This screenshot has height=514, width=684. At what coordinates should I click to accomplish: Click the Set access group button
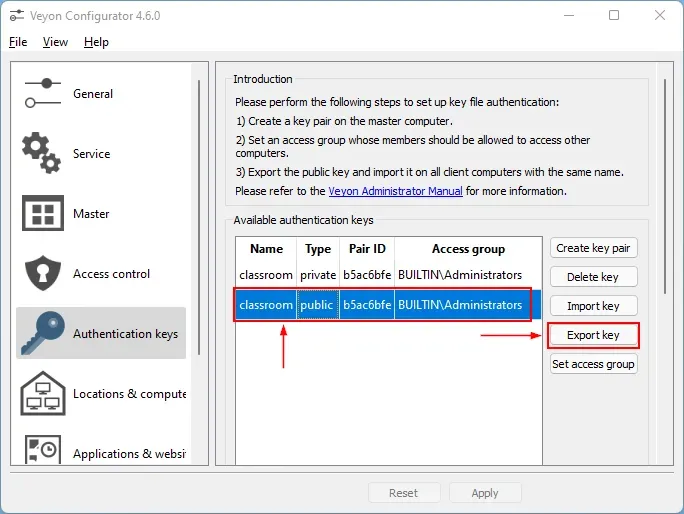[593, 364]
